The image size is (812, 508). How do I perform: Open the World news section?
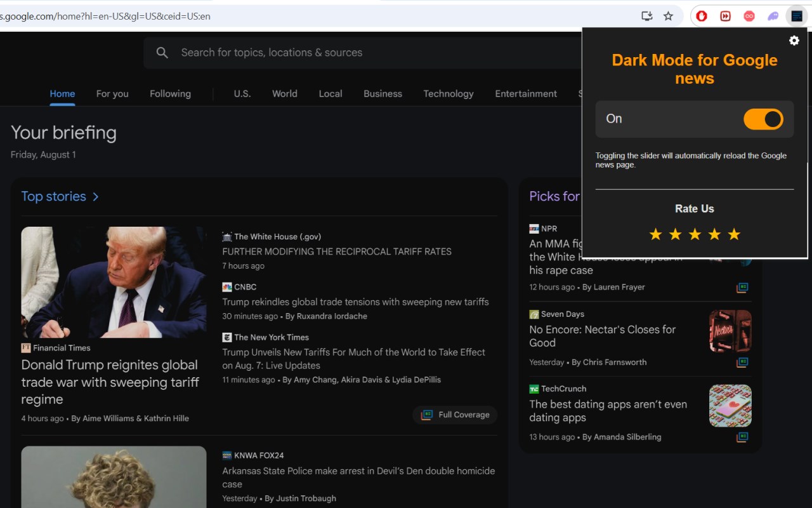285,94
